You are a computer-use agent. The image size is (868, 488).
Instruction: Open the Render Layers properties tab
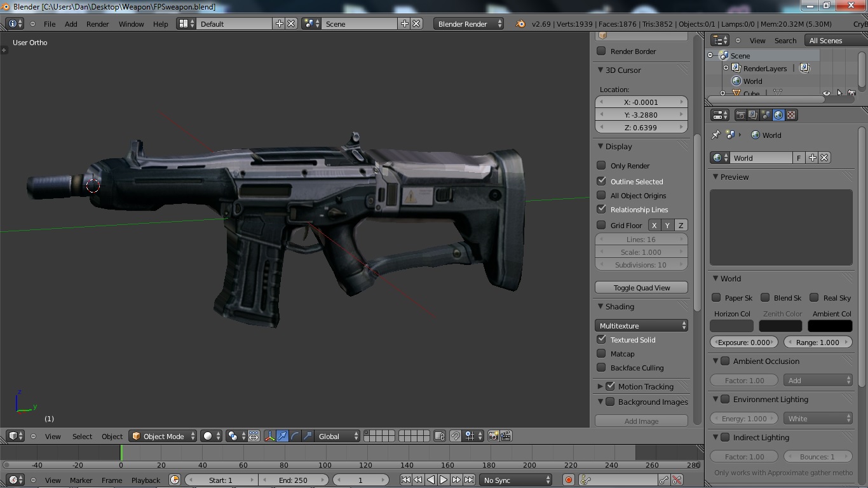tap(753, 115)
